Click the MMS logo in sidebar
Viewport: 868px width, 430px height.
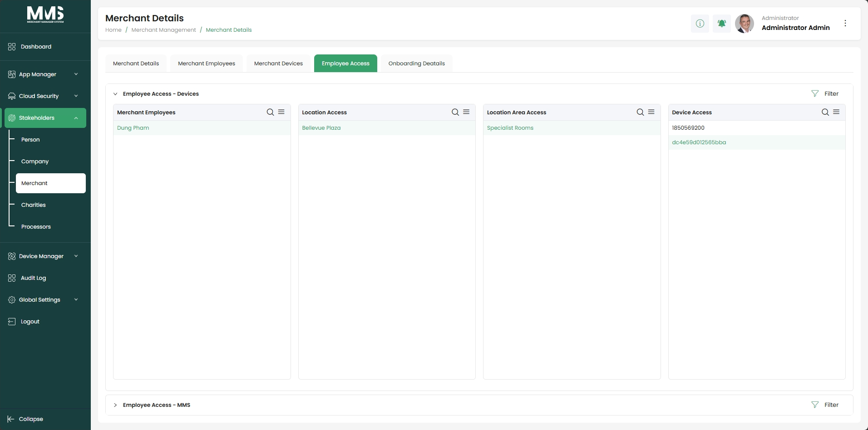click(x=45, y=15)
